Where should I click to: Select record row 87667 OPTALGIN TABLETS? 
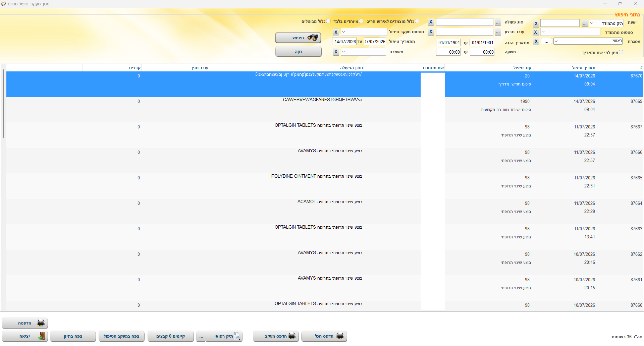(325, 135)
